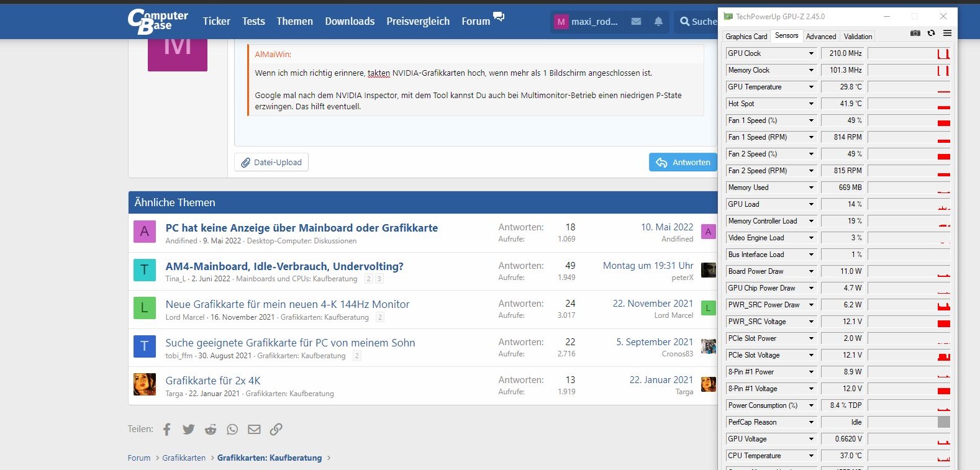
Task: Open 'Suche geeignete Grafikkarte für PC' thread
Action: [x=290, y=343]
